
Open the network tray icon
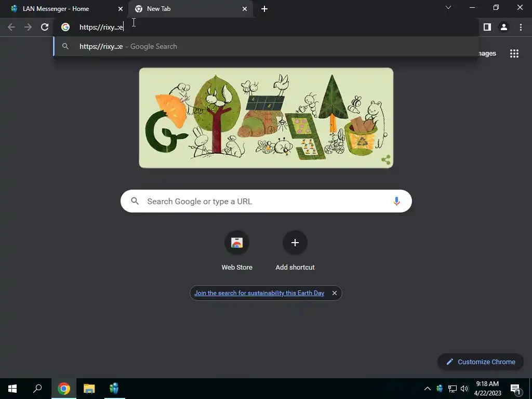tap(453, 389)
